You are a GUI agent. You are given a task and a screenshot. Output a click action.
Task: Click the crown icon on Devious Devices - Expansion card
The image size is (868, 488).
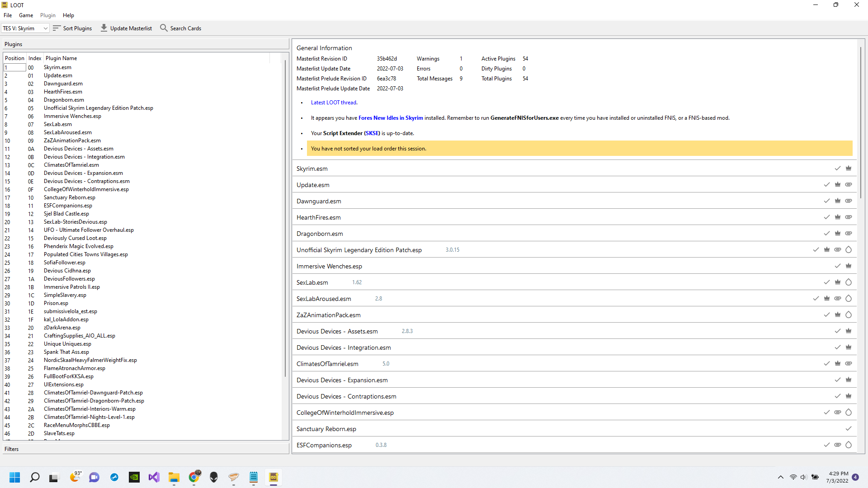tap(849, 380)
